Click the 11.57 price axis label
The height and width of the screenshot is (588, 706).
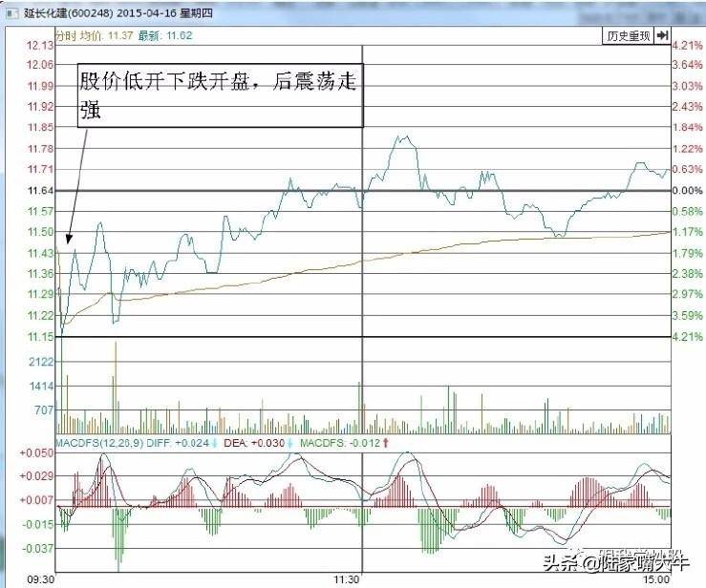[40, 211]
